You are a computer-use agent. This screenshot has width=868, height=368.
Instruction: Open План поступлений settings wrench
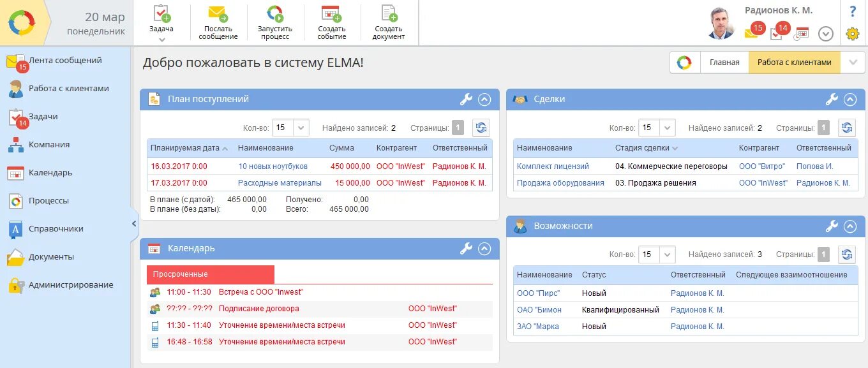click(x=466, y=99)
